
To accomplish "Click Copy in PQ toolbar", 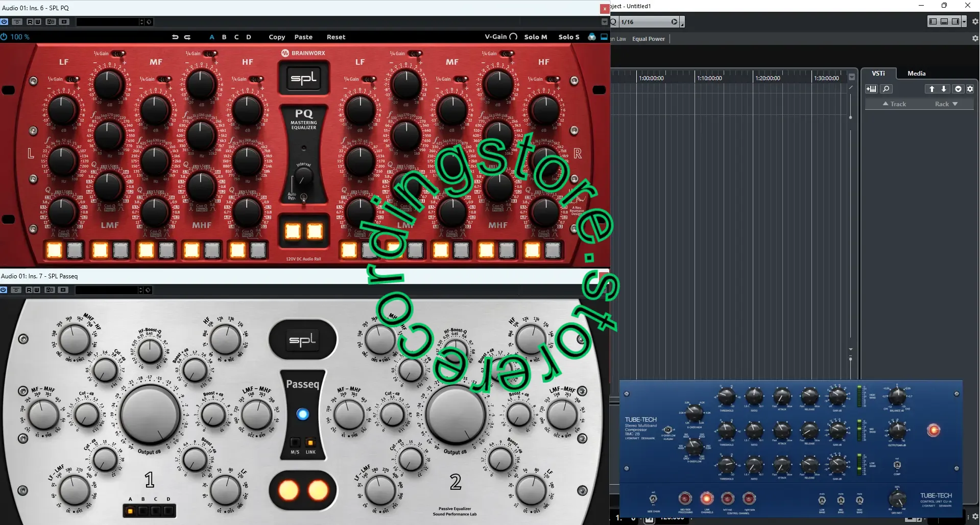I will click(x=277, y=37).
